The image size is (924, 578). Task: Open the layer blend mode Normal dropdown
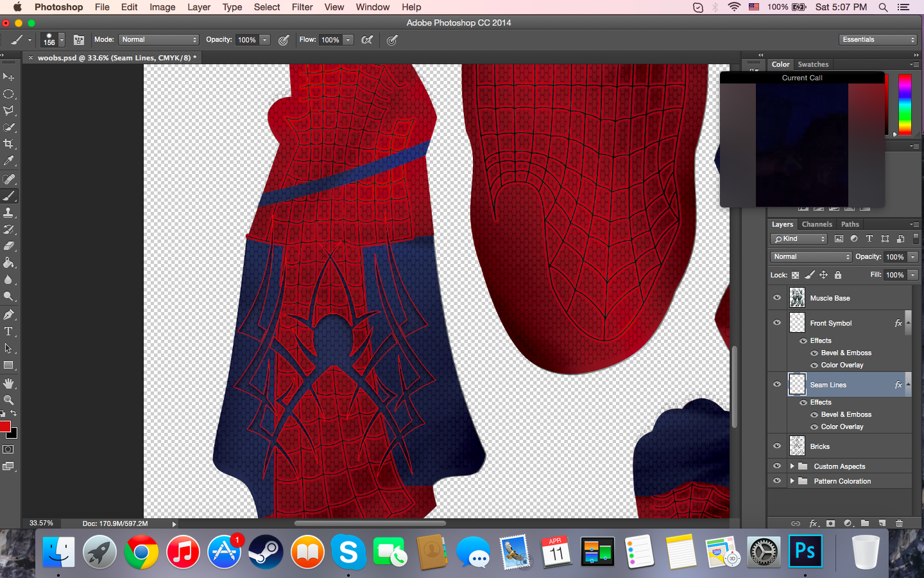coord(811,257)
